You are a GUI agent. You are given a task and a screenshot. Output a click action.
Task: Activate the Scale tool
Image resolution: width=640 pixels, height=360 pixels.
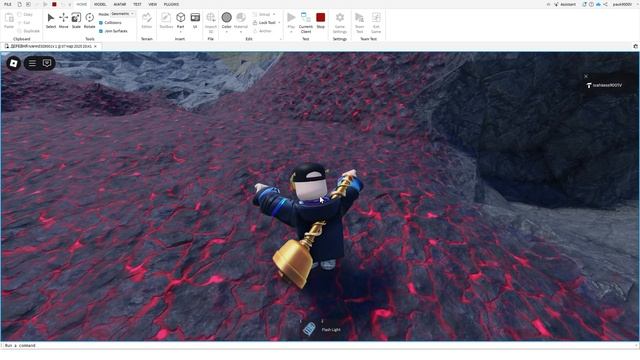tap(76, 20)
